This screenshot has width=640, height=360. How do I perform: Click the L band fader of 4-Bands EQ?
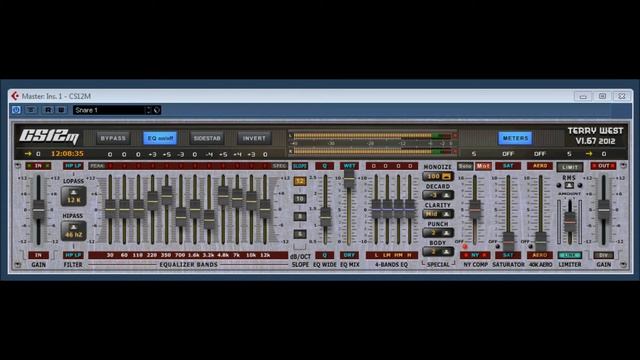coord(376,209)
